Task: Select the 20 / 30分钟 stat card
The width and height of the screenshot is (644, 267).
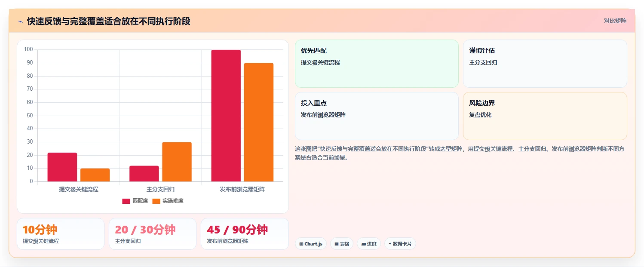Action: [x=153, y=234]
